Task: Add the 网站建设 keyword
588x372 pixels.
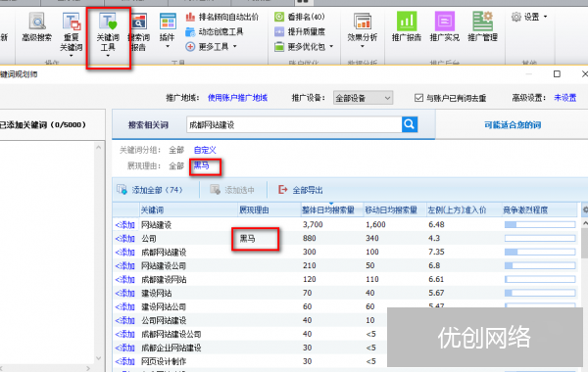Action: pos(125,225)
